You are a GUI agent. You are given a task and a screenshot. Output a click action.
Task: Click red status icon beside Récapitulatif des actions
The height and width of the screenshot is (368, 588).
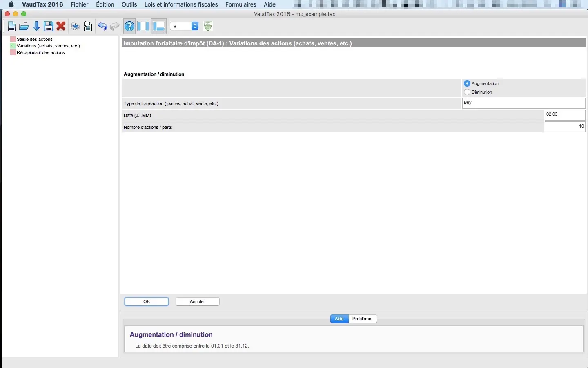[13, 52]
